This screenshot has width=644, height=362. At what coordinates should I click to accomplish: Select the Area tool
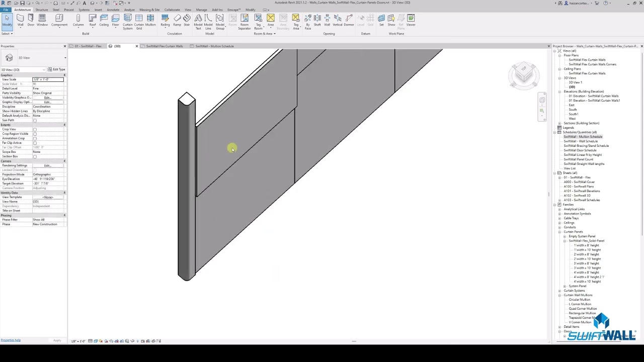pos(271,21)
